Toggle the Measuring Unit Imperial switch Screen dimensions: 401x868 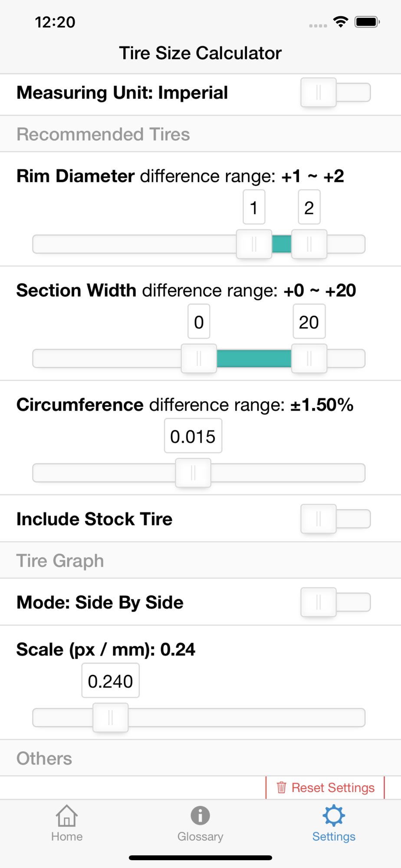(x=335, y=92)
